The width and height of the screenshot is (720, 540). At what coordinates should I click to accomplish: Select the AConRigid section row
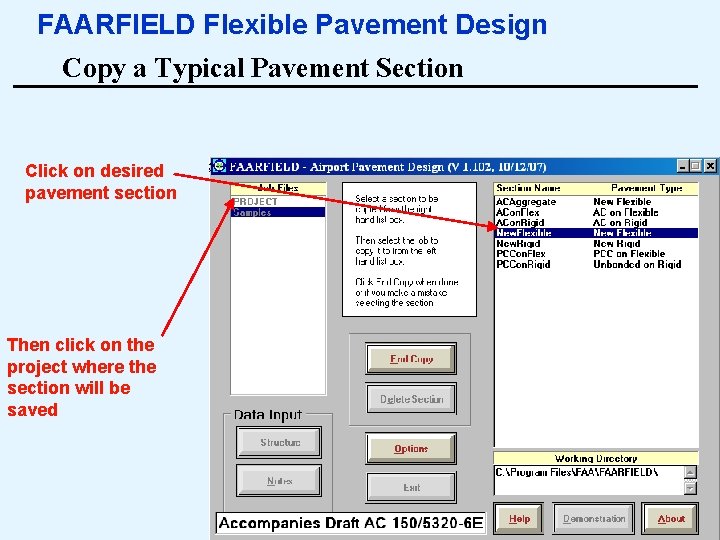coord(596,223)
